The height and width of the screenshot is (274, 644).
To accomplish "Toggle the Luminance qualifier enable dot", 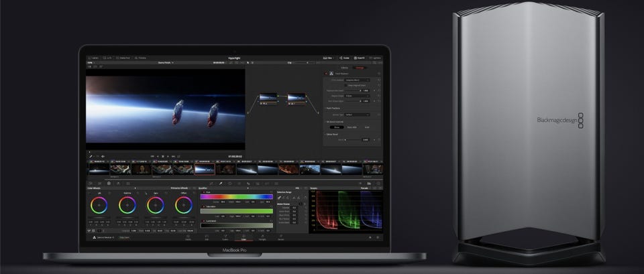I will (x=203, y=220).
